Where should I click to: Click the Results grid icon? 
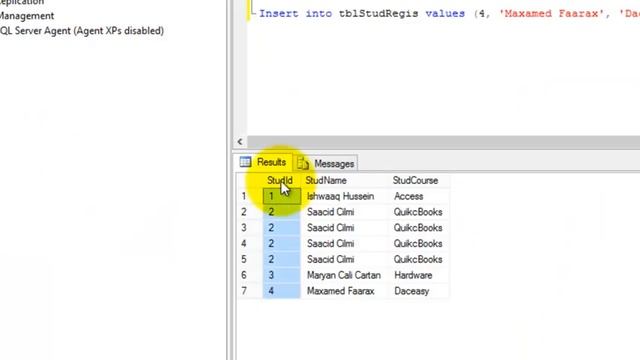(x=245, y=162)
